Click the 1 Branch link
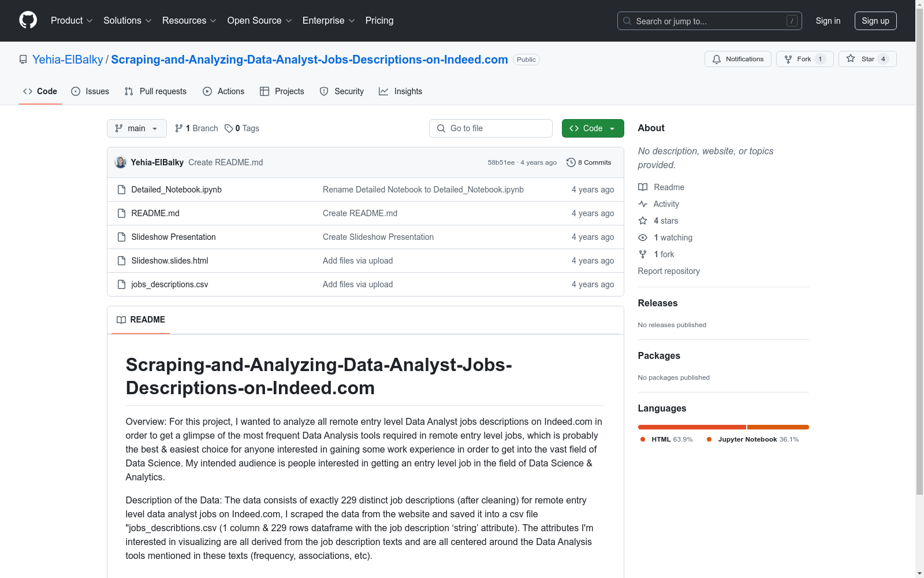 pyautogui.click(x=196, y=128)
